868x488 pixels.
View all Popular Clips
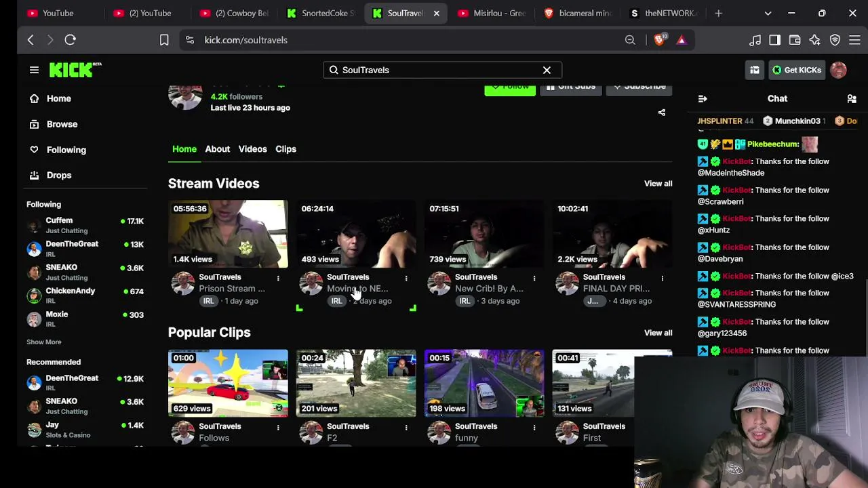click(x=658, y=333)
